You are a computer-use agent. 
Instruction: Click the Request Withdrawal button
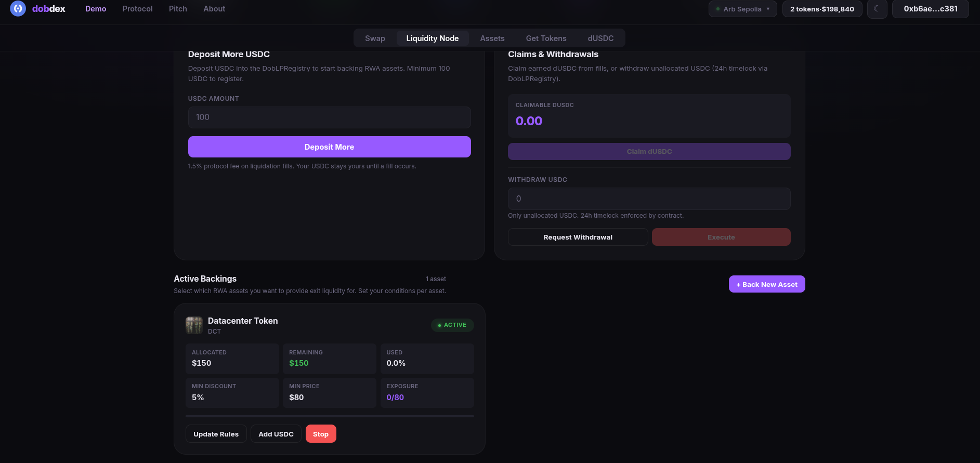click(x=578, y=237)
